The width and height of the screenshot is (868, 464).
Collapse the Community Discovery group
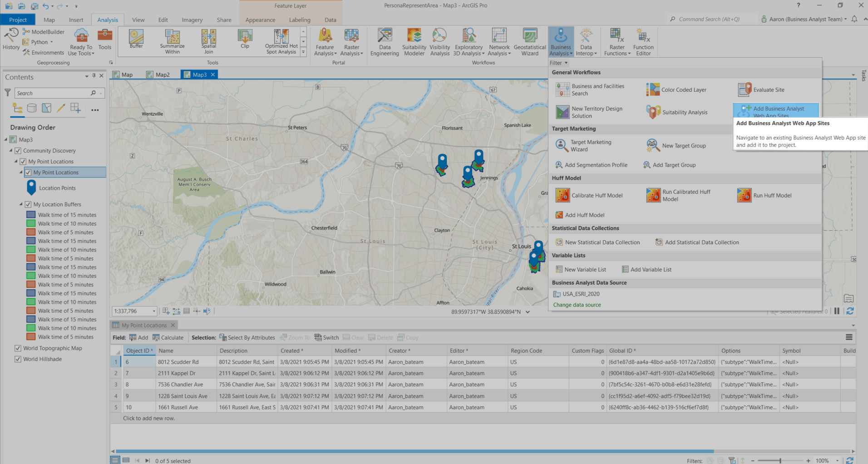point(11,150)
